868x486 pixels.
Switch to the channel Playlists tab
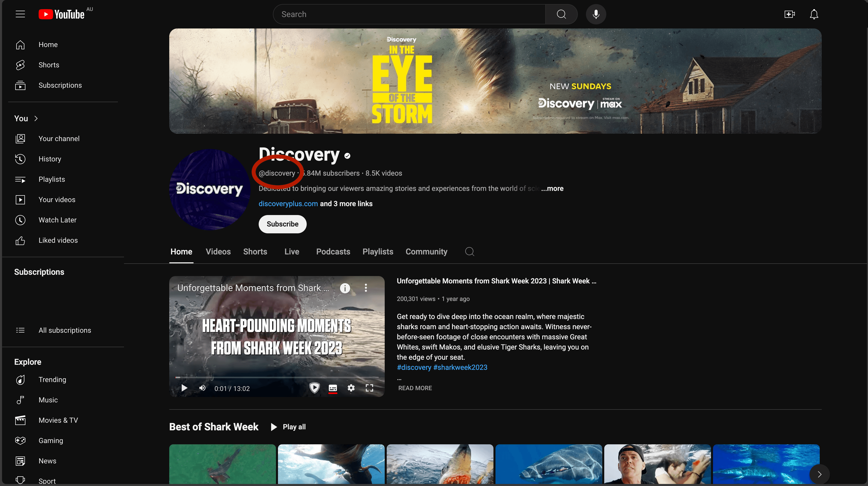pos(378,251)
